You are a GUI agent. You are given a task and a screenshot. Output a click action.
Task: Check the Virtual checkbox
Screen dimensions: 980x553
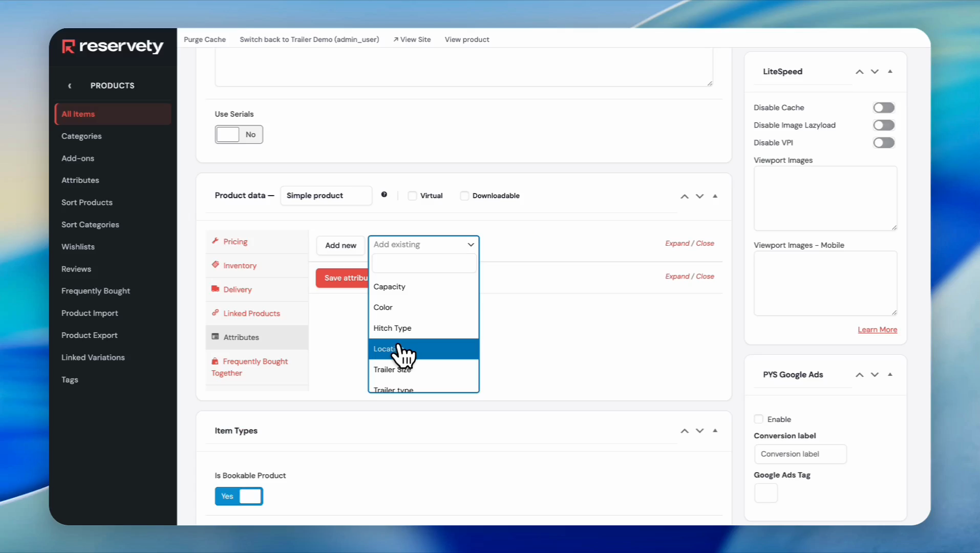click(x=412, y=196)
